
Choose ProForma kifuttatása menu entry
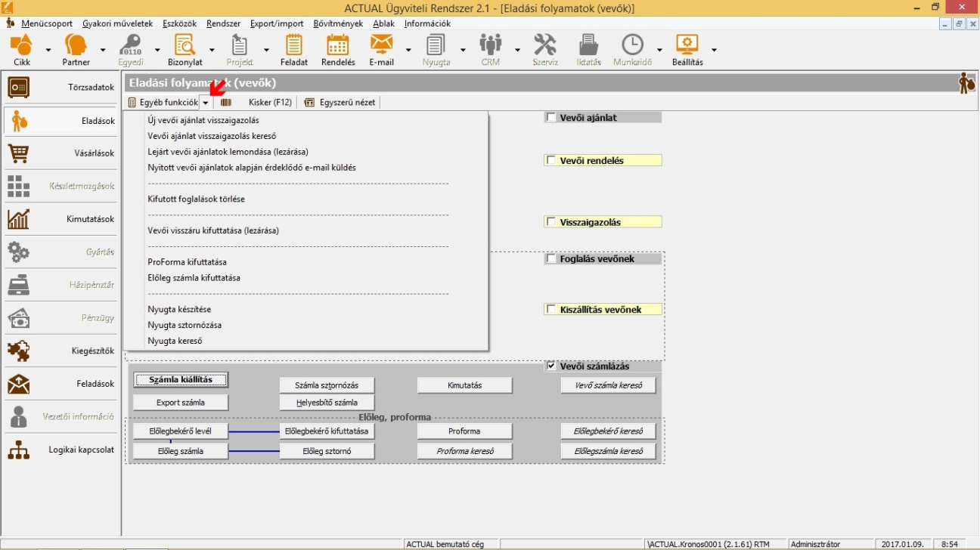[x=187, y=261]
